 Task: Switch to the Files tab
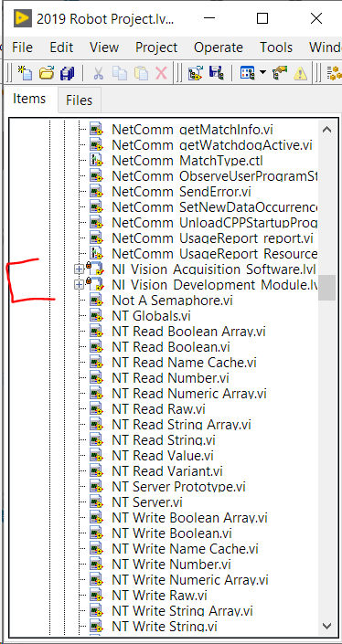click(79, 100)
